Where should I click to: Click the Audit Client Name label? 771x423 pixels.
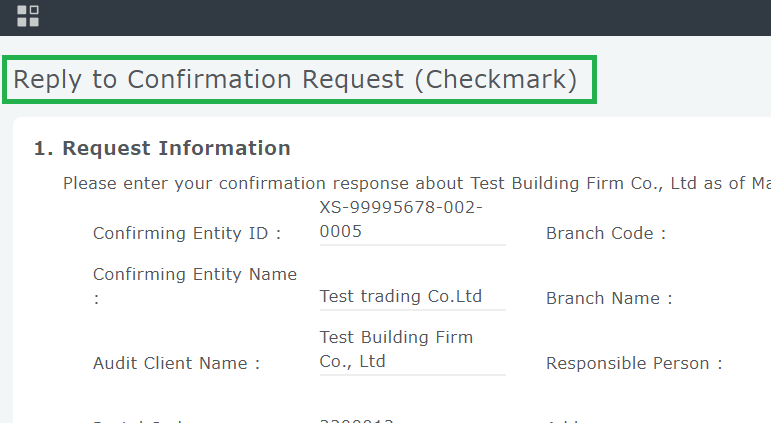point(176,364)
